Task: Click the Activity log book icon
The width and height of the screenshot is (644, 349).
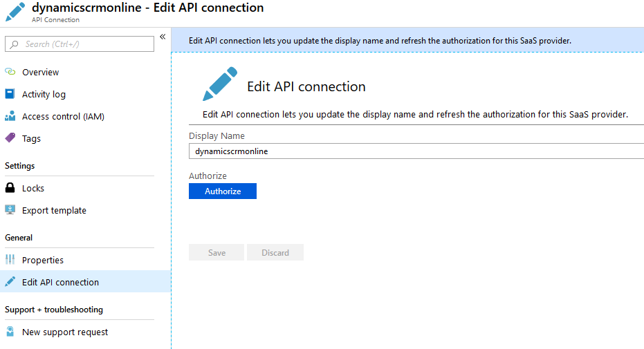Action: pyautogui.click(x=10, y=94)
